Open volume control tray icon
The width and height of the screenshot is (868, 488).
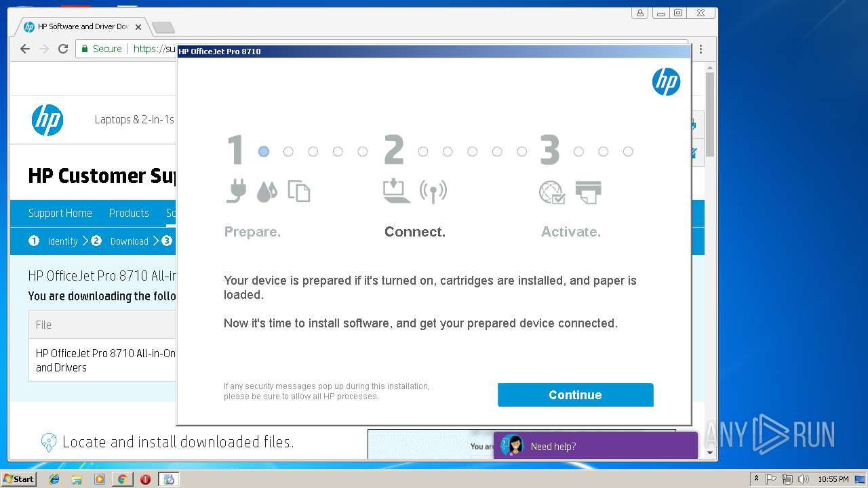tap(804, 479)
